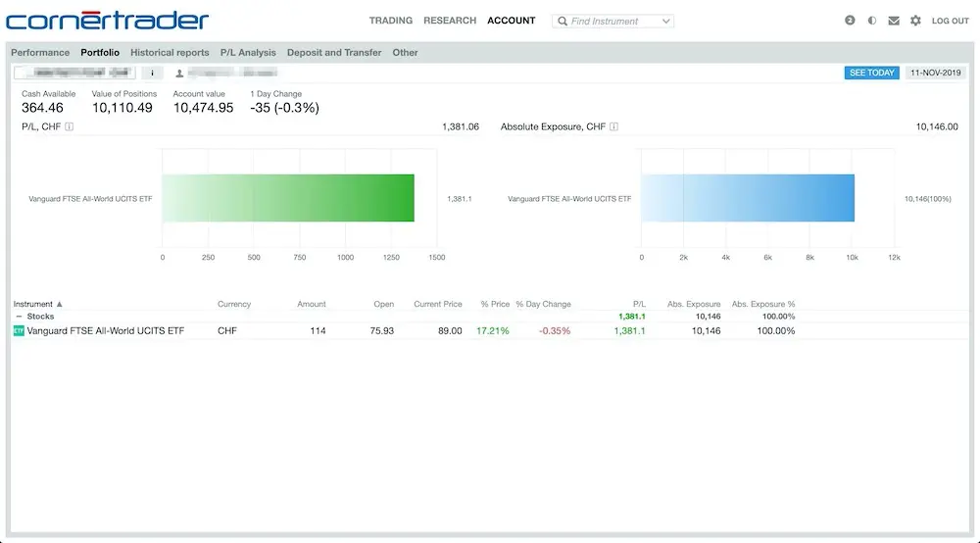Image resolution: width=980 pixels, height=543 pixels.
Task: Click the Abs. Exposure column header
Action: (694, 304)
